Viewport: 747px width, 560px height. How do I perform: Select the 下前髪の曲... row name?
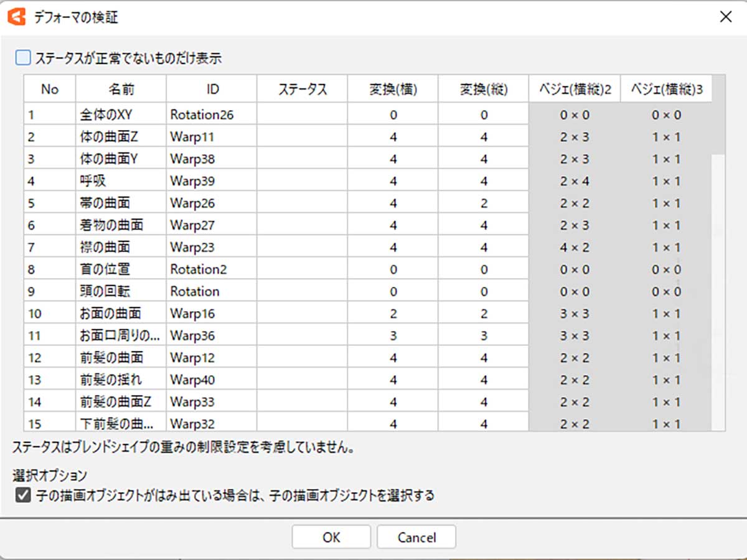coord(121,422)
